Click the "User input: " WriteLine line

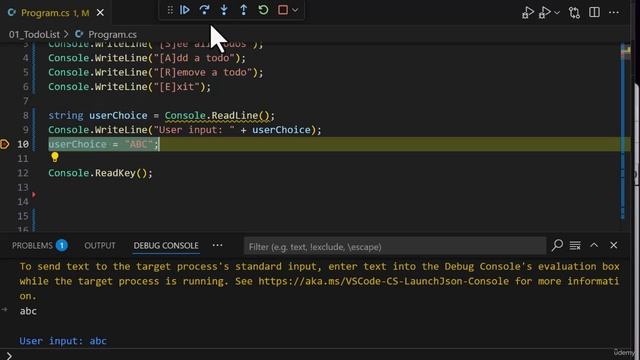185,130
